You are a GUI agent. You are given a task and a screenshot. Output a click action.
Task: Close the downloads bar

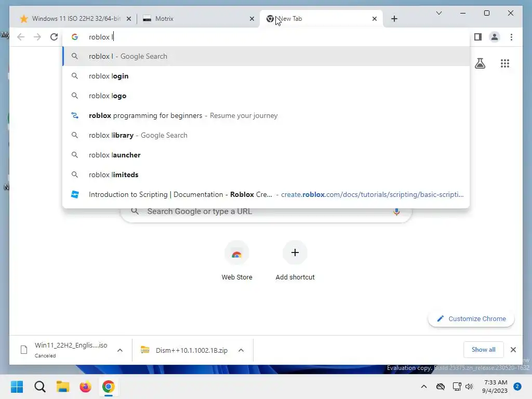tap(513, 350)
